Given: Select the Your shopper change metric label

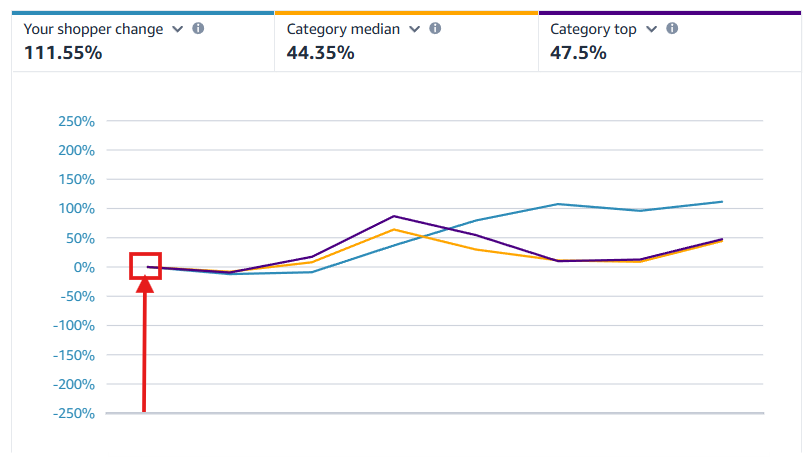Looking at the screenshot, I should 93,29.
